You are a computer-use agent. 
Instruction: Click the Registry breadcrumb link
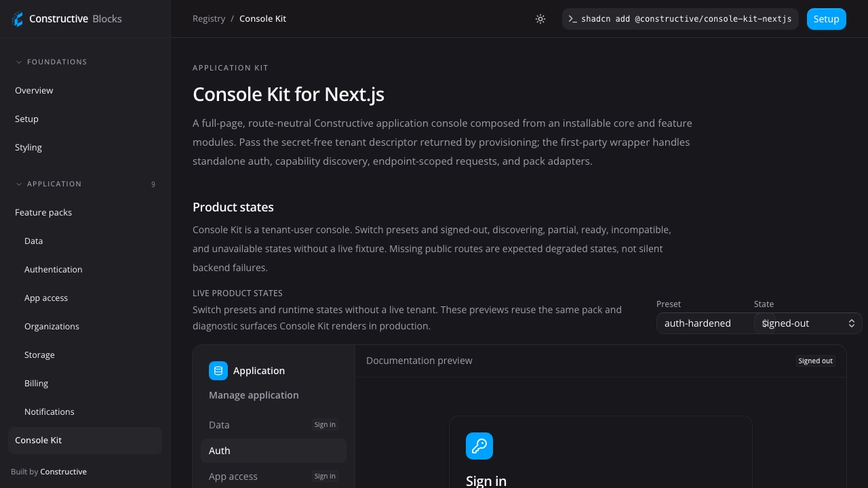pos(209,19)
